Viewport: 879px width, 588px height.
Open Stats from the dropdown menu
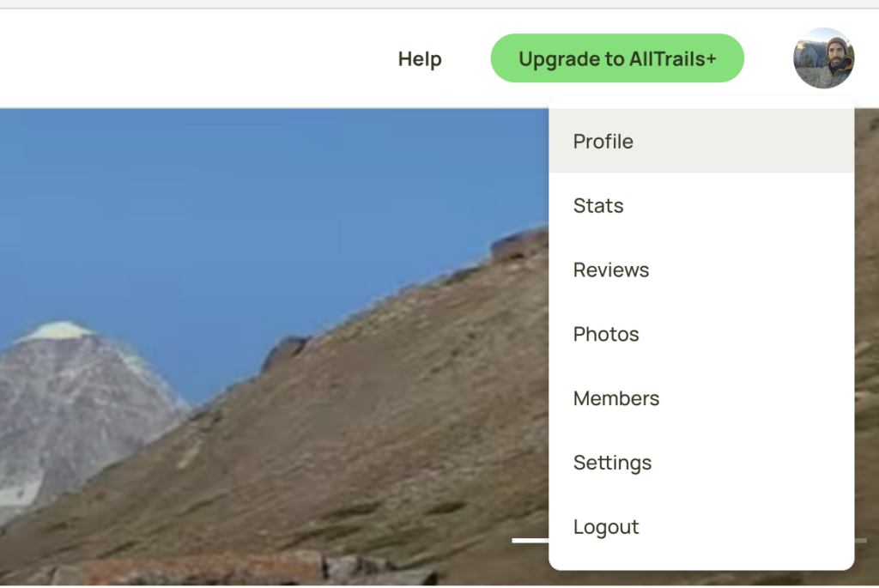[598, 206]
